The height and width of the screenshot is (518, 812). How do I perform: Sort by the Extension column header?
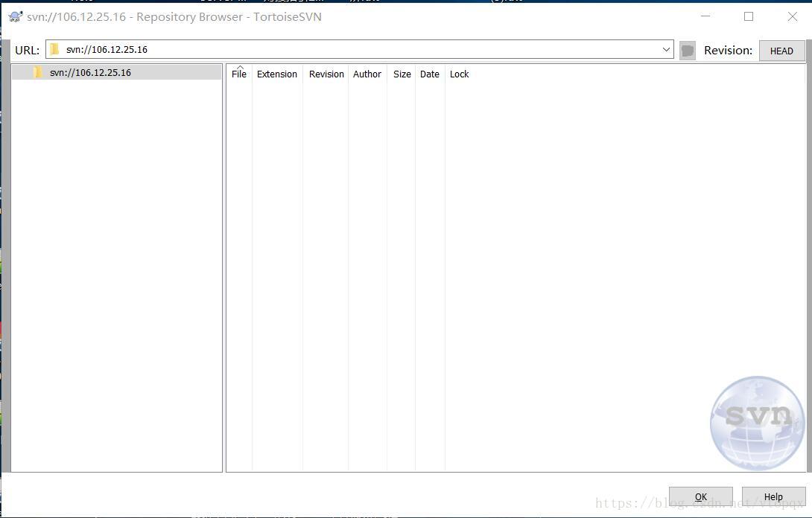pyautogui.click(x=277, y=74)
